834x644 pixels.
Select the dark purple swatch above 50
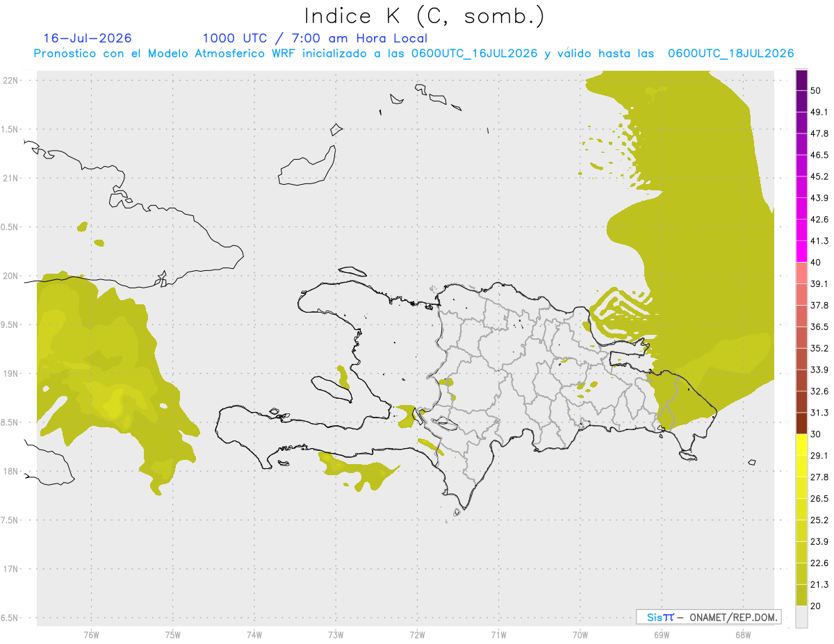click(x=801, y=81)
